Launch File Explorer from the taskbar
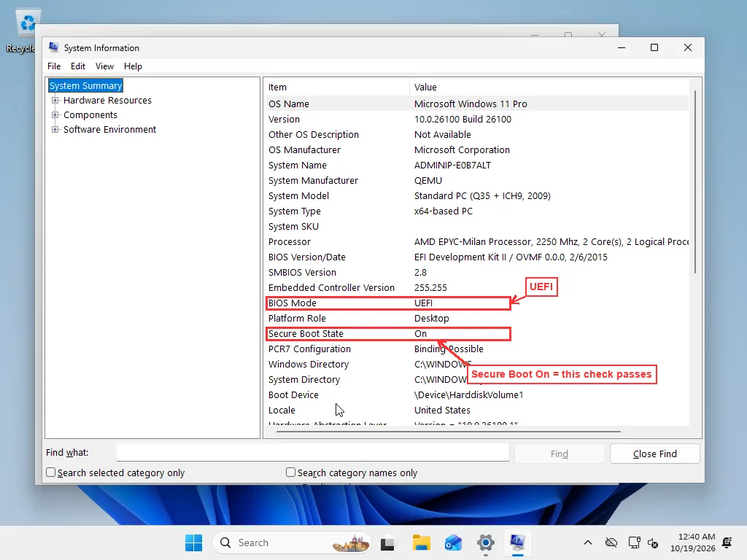The height and width of the screenshot is (560, 747). (x=421, y=542)
